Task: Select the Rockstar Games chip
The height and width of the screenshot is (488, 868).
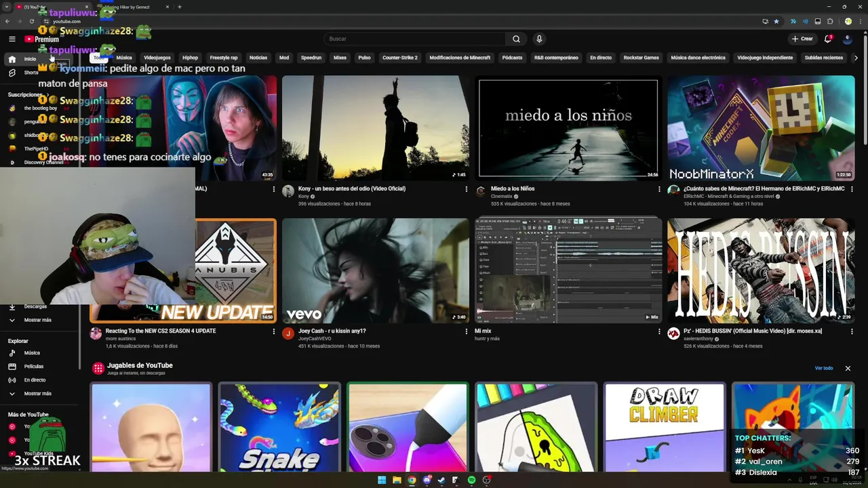Action: click(642, 58)
